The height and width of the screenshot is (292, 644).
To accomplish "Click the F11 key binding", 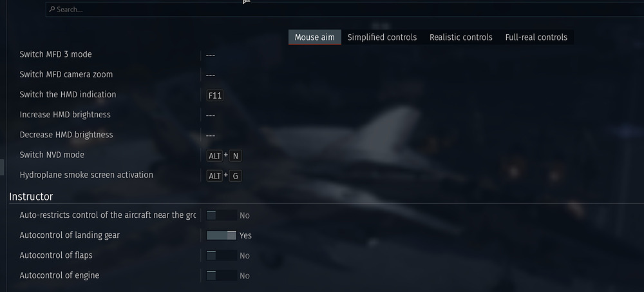I will [x=215, y=96].
